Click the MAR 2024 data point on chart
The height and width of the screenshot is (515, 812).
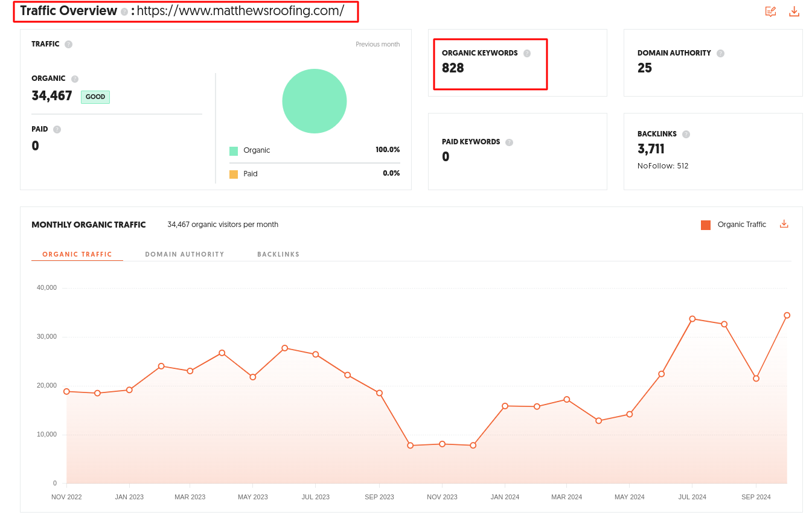click(566, 399)
